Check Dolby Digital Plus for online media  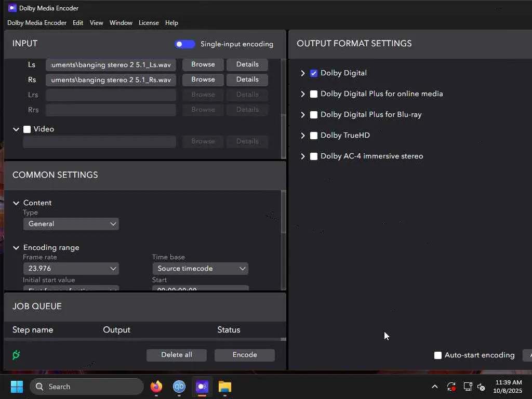click(x=313, y=94)
